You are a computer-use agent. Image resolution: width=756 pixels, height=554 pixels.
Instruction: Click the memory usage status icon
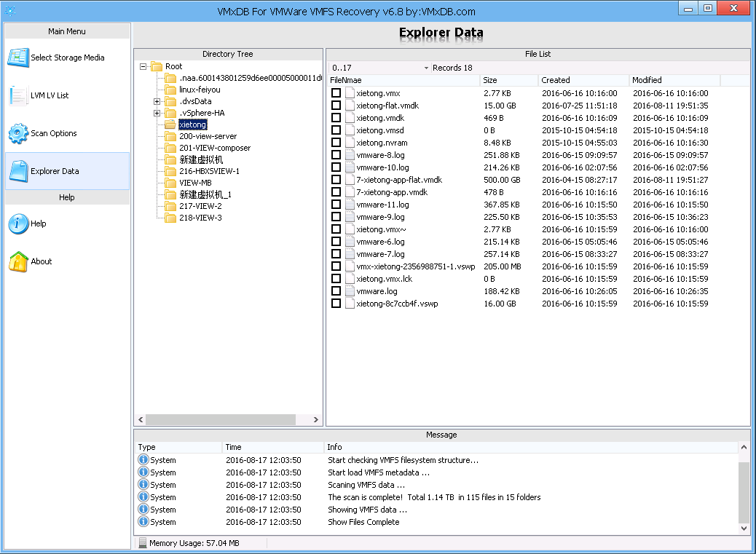click(x=142, y=543)
